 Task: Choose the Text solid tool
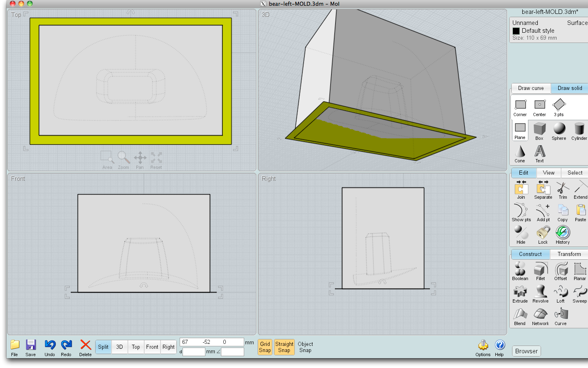[540, 154]
